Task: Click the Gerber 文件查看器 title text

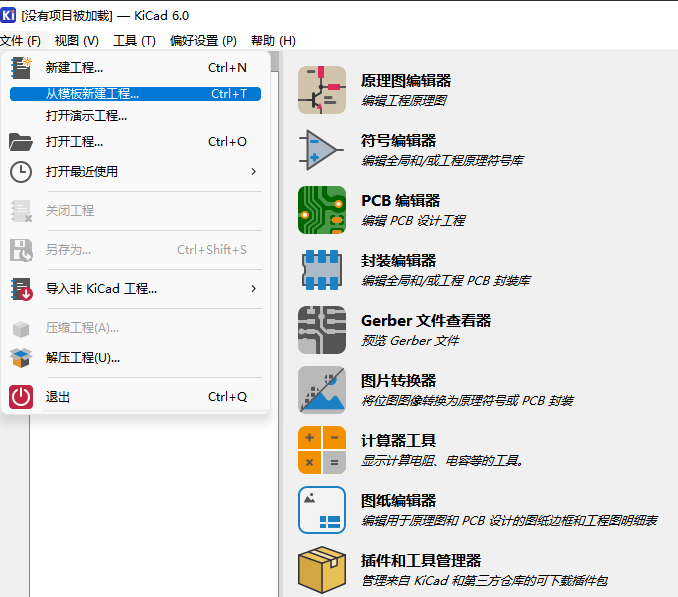Action: (x=426, y=321)
